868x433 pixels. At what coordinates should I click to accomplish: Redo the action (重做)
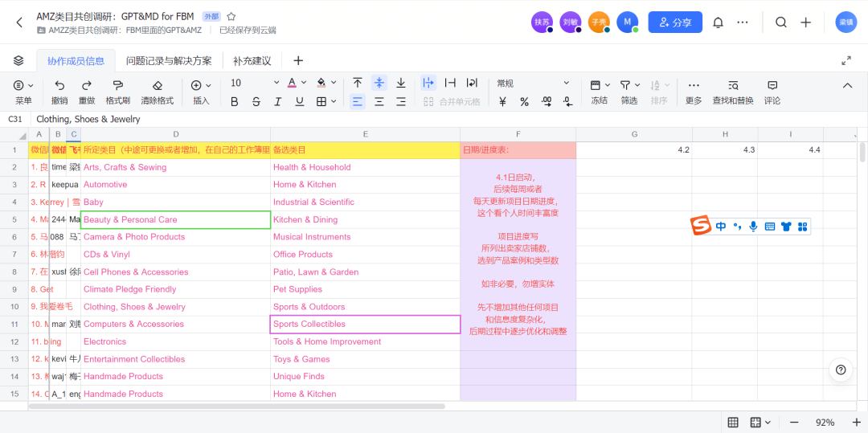point(86,92)
